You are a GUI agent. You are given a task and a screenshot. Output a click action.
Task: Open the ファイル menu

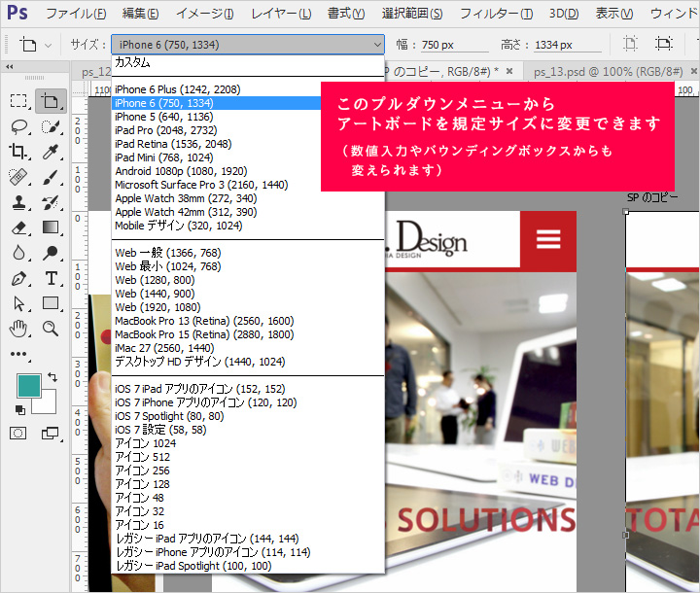pos(76,14)
